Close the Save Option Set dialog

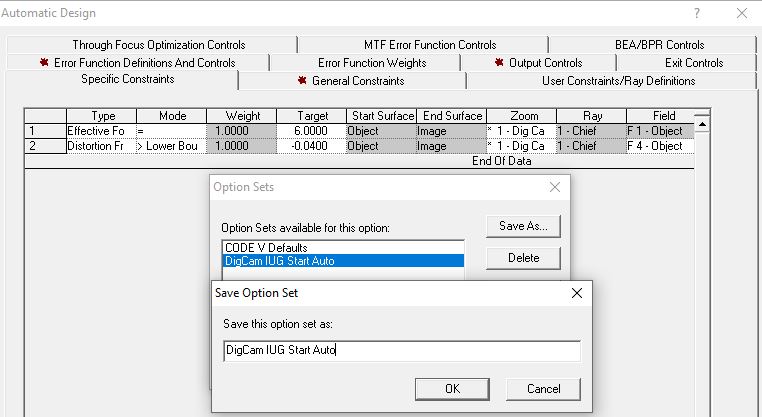click(576, 293)
